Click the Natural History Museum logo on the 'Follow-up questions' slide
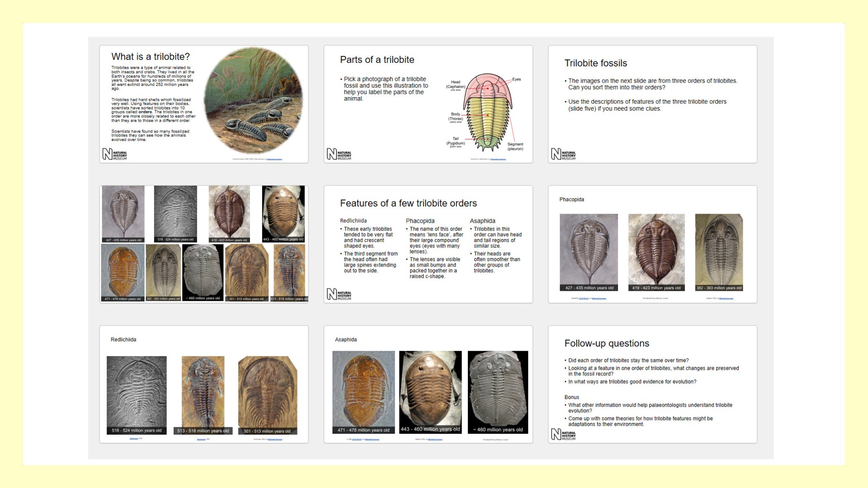Image resolution: width=868 pixels, height=488 pixels. 563,435
